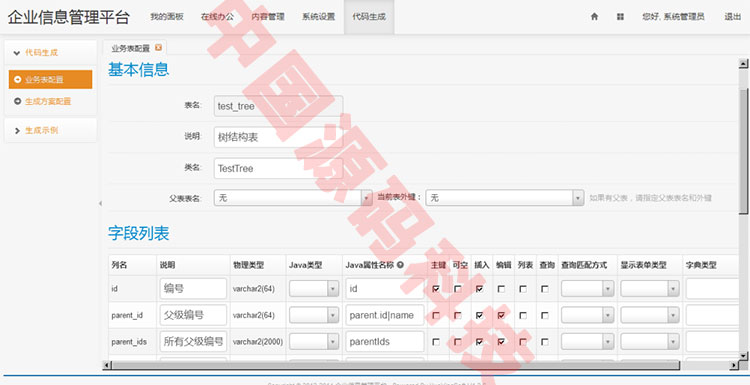Select 业务表配置 in the sidebar
Viewport: 750px width, 385px height.
coord(50,79)
